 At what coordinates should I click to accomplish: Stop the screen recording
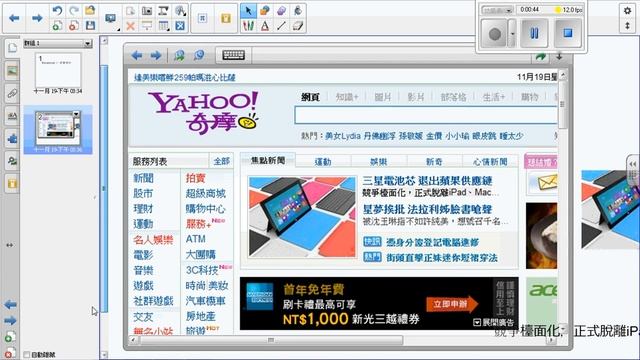tap(568, 33)
